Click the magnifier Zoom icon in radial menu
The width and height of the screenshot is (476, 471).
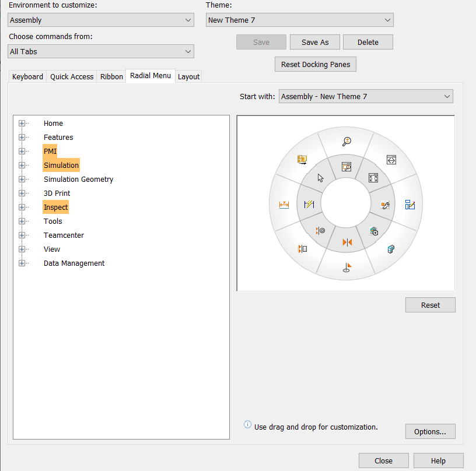pyautogui.click(x=346, y=140)
